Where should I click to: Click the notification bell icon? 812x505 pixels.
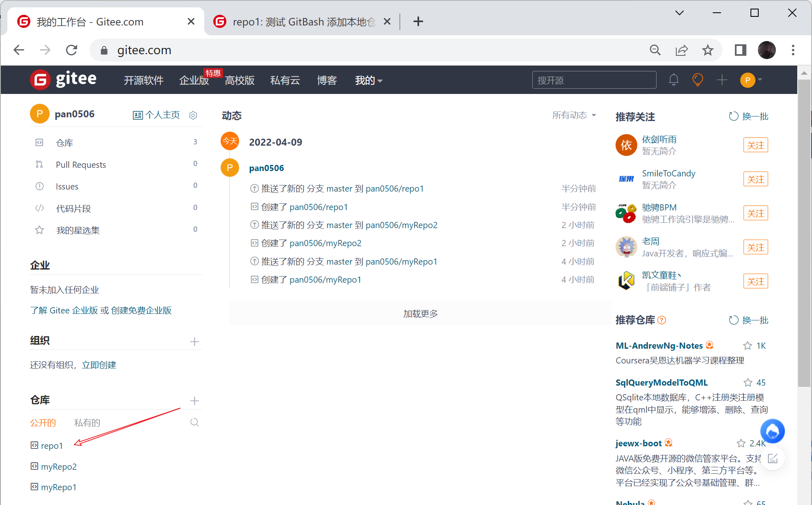(673, 80)
